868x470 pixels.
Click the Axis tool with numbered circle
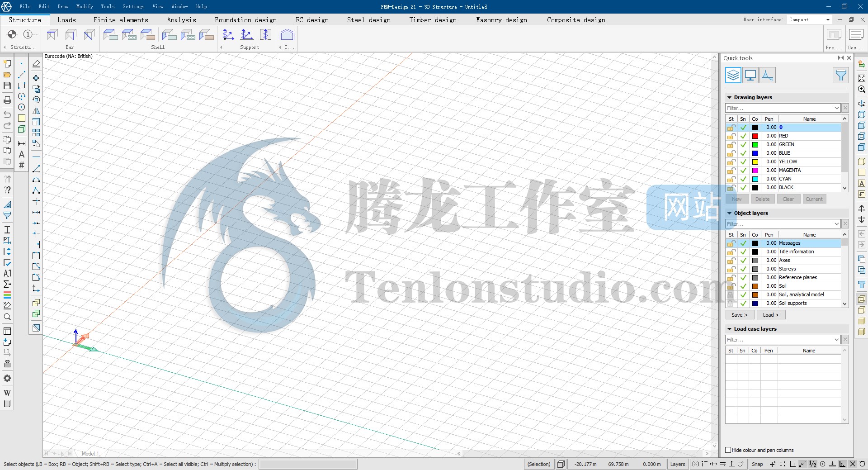pos(30,34)
